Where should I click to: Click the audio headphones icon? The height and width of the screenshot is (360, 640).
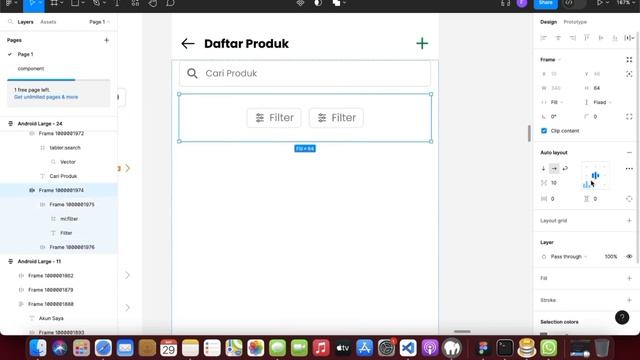click(x=505, y=3)
